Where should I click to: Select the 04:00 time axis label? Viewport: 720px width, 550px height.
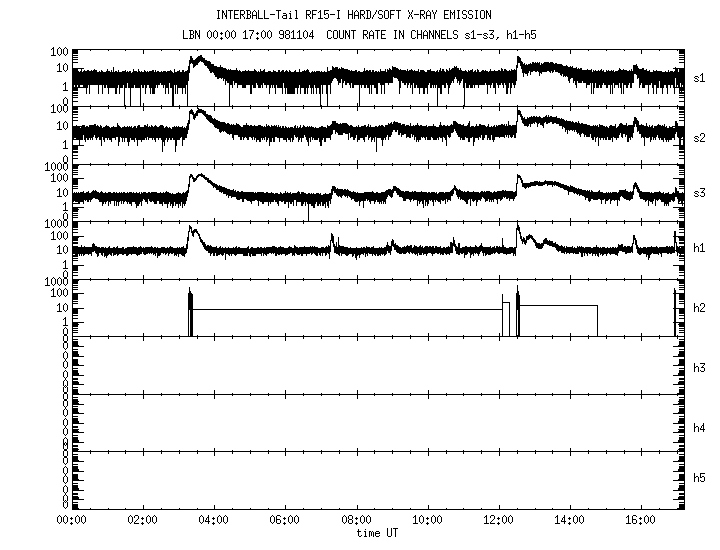[213, 521]
